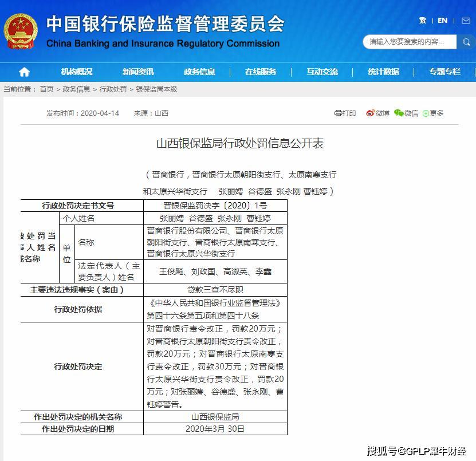Click the 名称 label cell
This screenshot has width=476, height=461.
(109, 242)
